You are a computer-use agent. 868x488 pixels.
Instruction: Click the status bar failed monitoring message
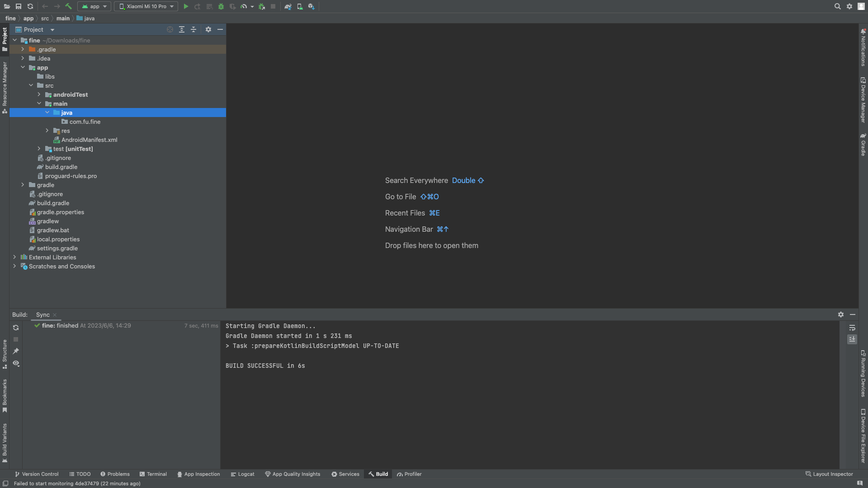(77, 483)
